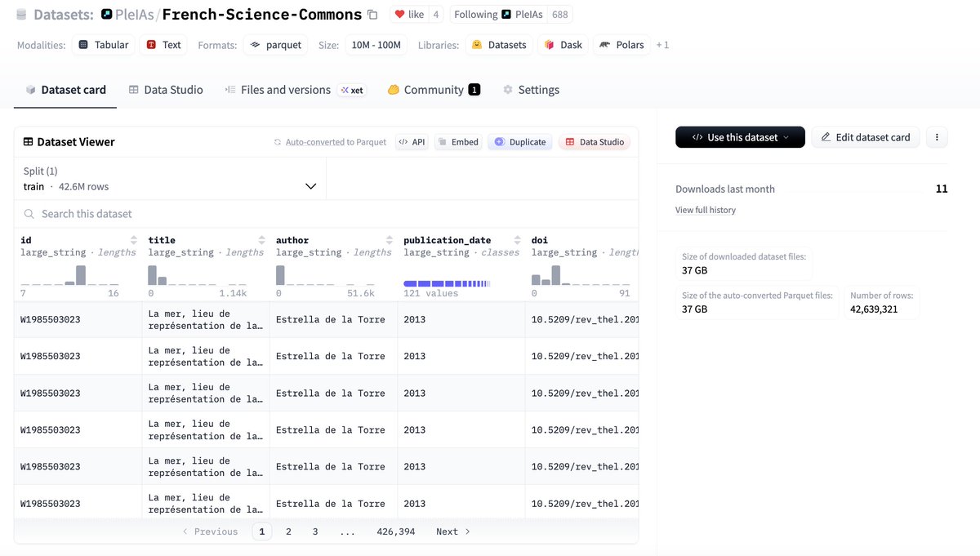
Task: Select the Tabular modality tag
Action: point(104,45)
